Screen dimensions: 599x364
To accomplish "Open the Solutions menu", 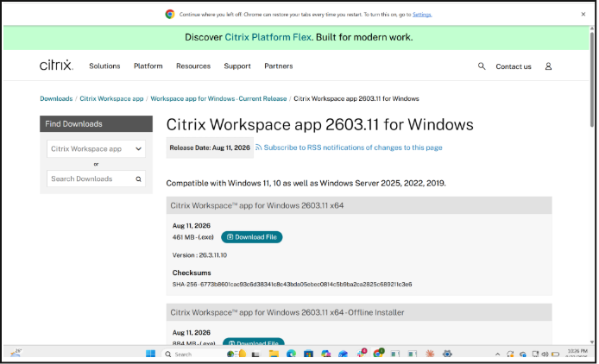I will pyautogui.click(x=104, y=66).
